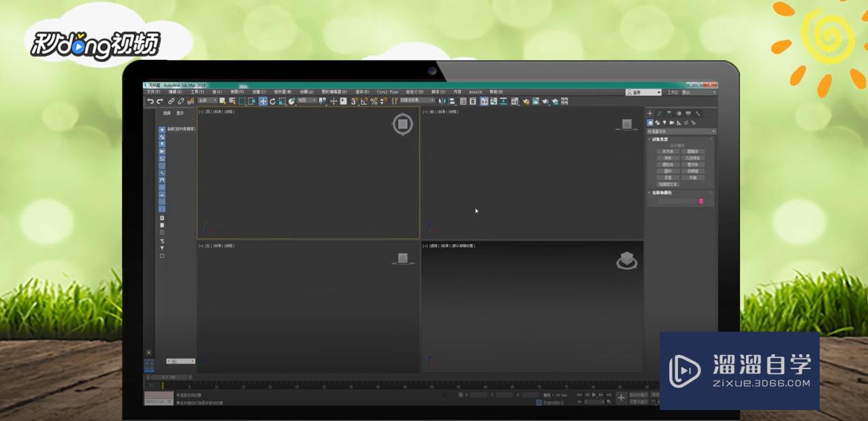Click the Select and Manipulate crosshair icon
868x421 pixels.
click(x=334, y=101)
